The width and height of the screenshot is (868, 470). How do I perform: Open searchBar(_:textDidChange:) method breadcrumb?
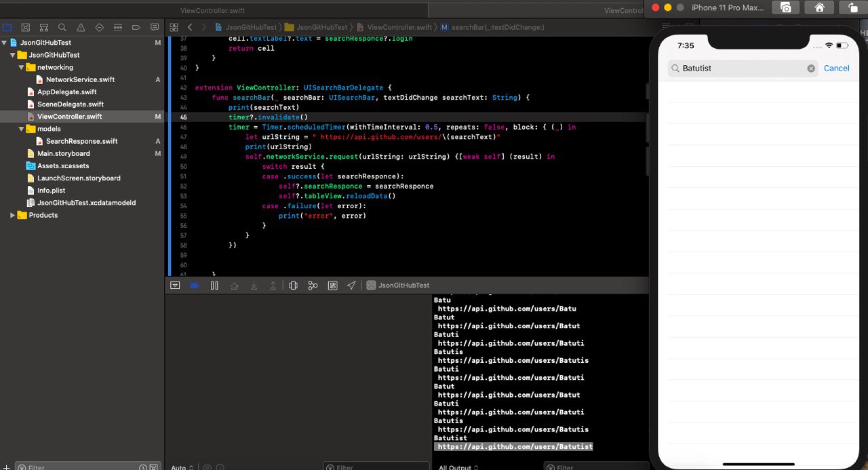pyautogui.click(x=493, y=27)
